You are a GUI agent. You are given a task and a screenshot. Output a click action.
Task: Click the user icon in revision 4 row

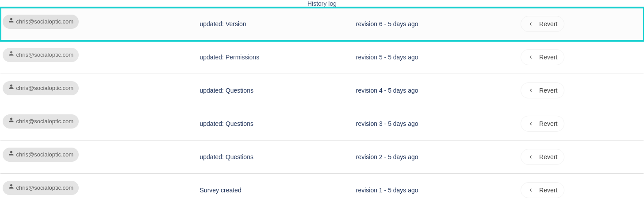(11, 87)
